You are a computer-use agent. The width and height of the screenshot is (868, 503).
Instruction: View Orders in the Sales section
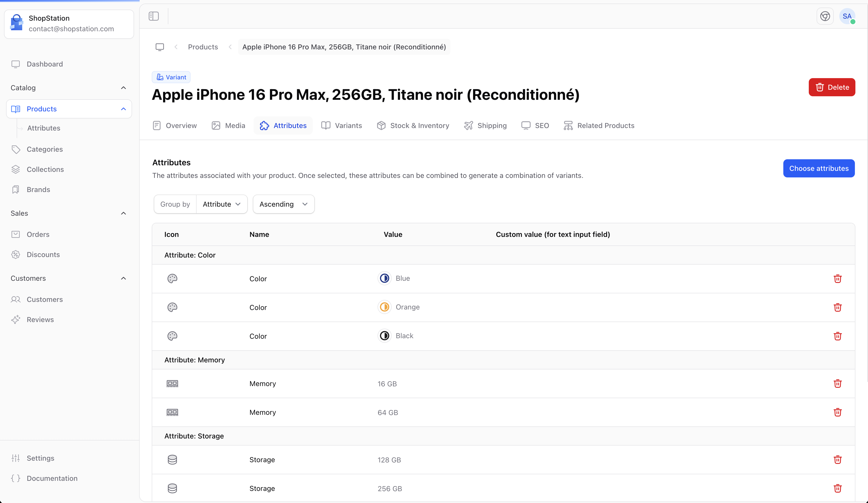pyautogui.click(x=38, y=234)
